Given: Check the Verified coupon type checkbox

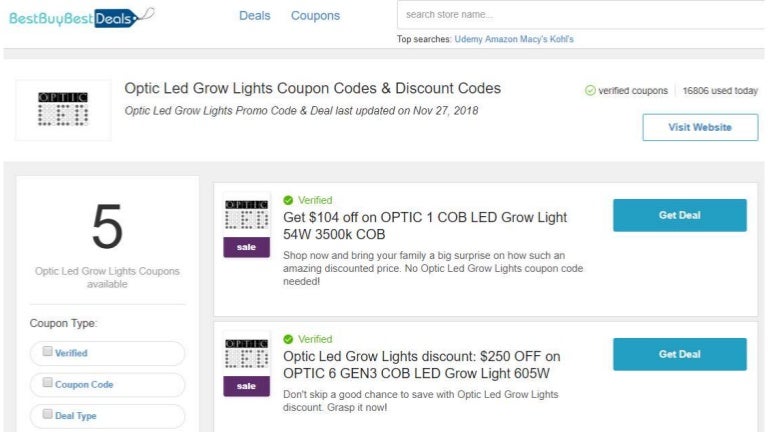Looking at the screenshot, I should tap(47, 352).
